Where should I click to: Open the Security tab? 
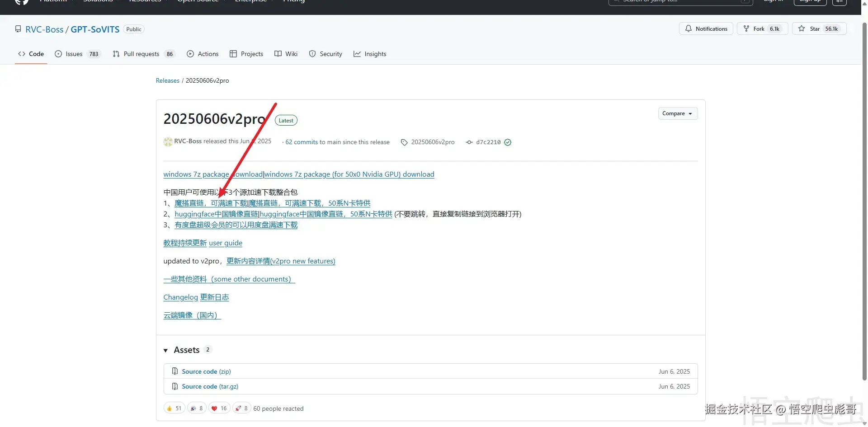[x=325, y=54]
